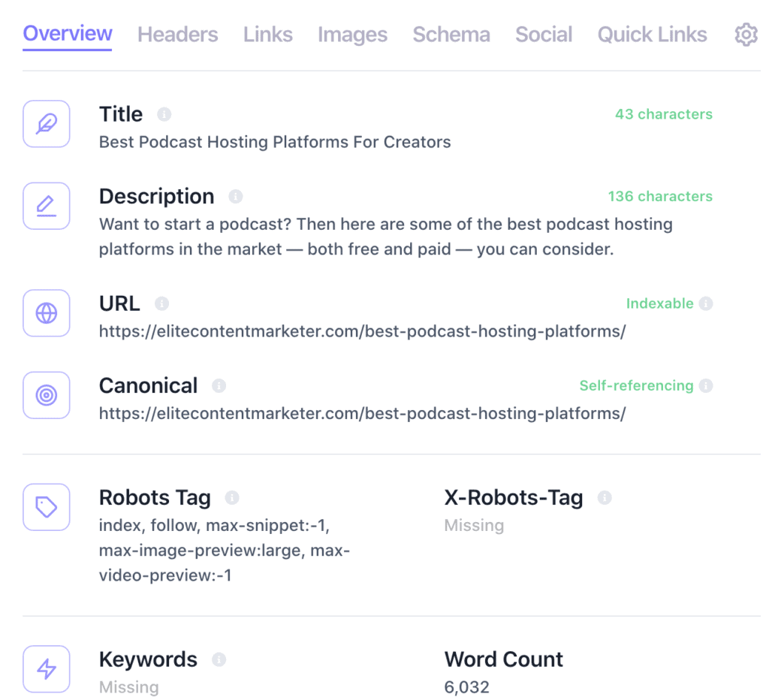
Task: Click the 6,032 word count value
Action: [467, 687]
